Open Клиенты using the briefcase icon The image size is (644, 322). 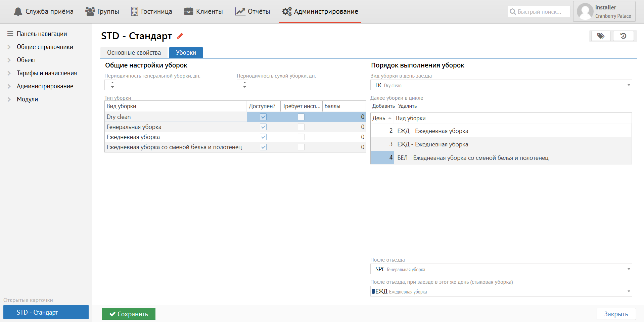pos(188,11)
